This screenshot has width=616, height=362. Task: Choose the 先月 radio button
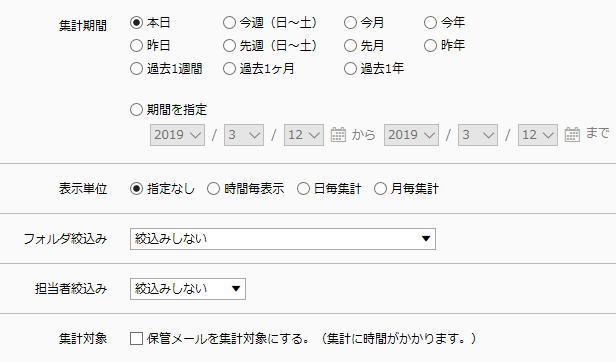coord(350,46)
